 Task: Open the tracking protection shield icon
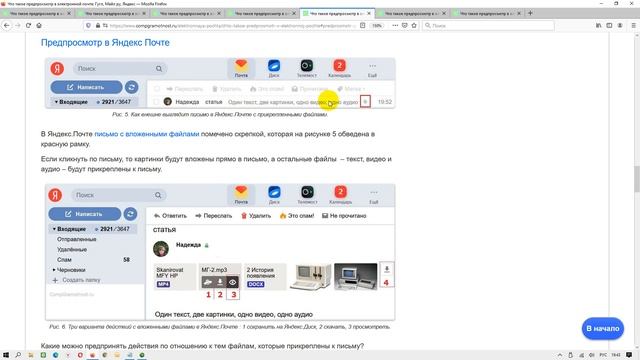(x=88, y=25)
